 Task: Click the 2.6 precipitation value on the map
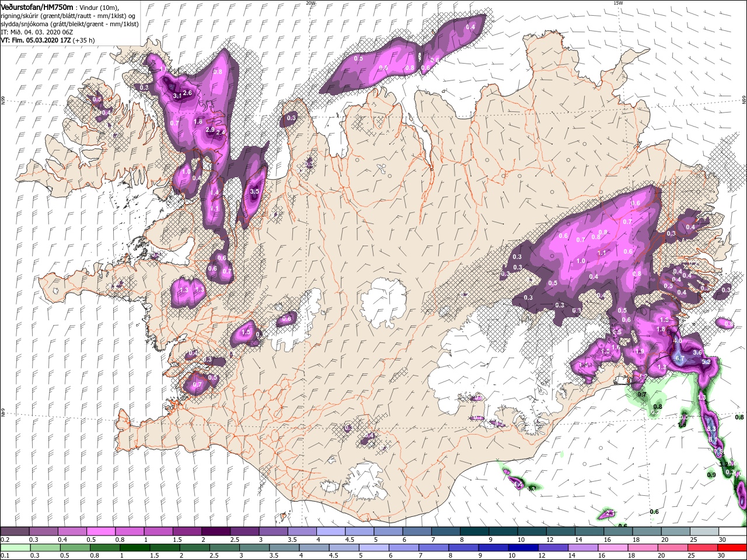187,93
